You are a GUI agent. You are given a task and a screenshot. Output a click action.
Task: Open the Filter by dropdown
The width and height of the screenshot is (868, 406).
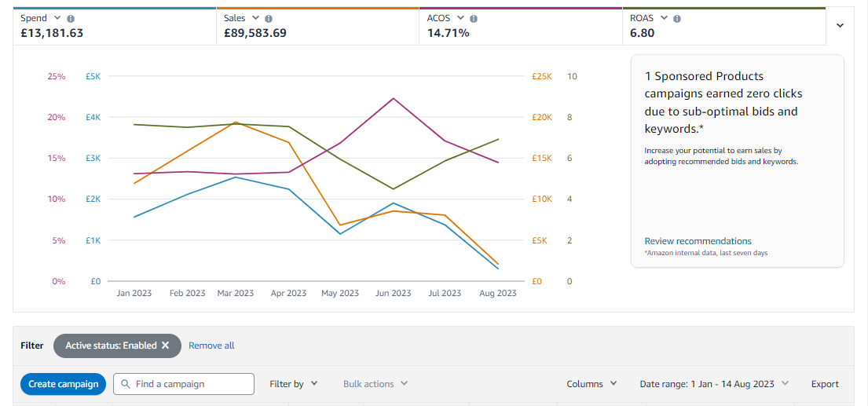pos(294,384)
